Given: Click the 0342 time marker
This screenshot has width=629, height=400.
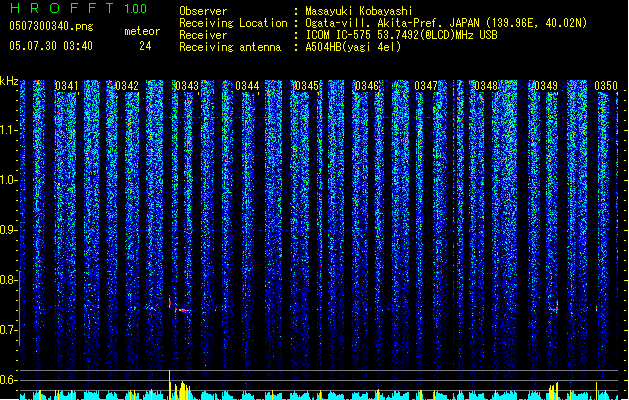Looking at the screenshot, I should (x=127, y=86).
